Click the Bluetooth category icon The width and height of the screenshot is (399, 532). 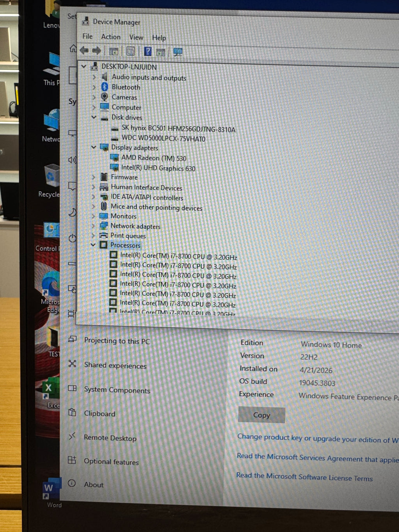click(x=104, y=87)
